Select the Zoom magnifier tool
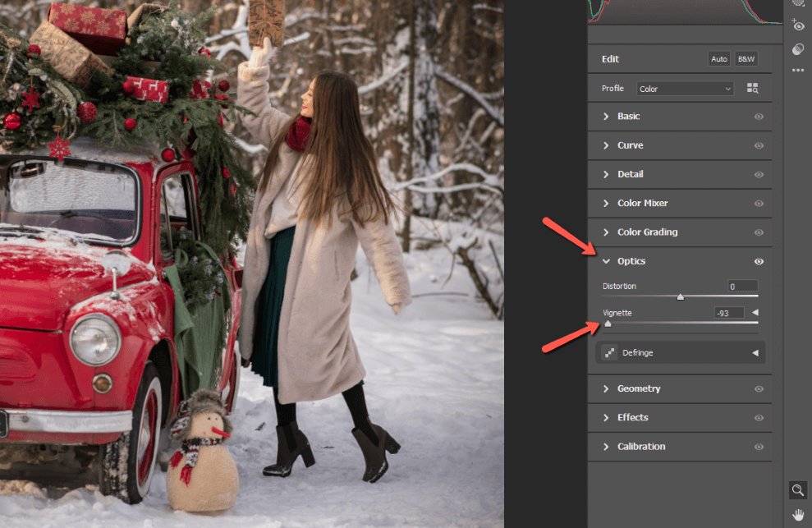This screenshot has height=528, width=812. tap(798, 489)
